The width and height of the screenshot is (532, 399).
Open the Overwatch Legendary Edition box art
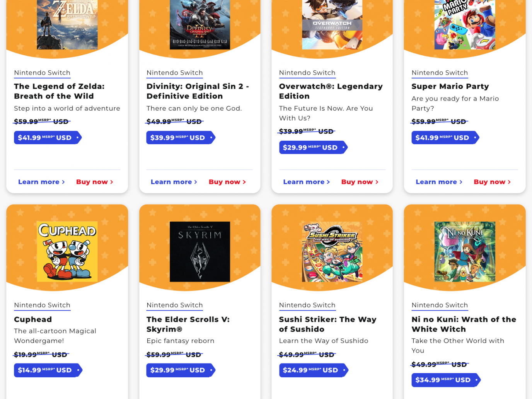point(332,24)
